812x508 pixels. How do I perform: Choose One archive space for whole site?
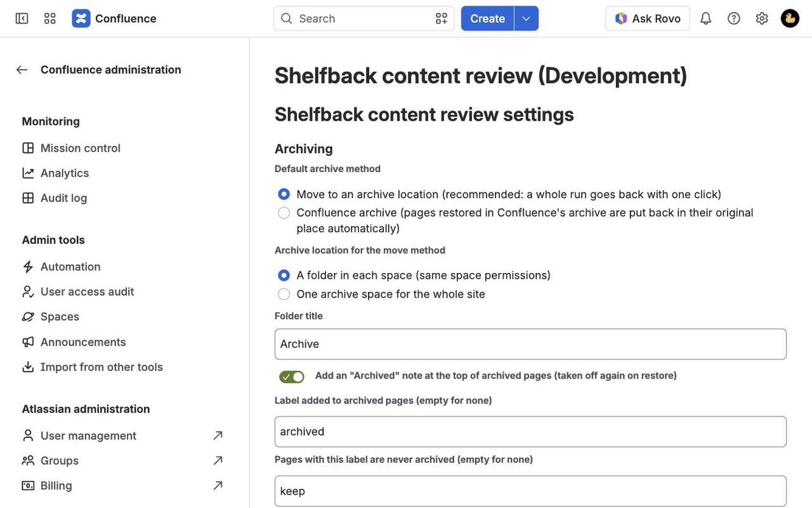[x=284, y=294]
